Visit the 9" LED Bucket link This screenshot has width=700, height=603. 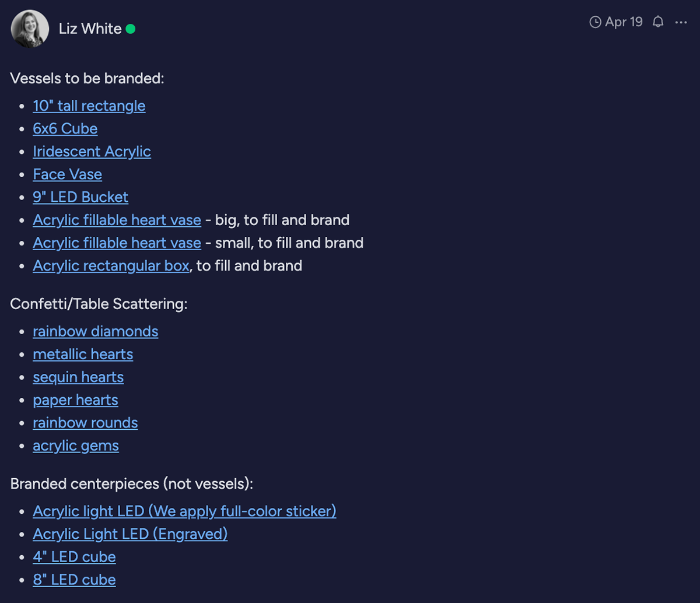pyautogui.click(x=80, y=197)
